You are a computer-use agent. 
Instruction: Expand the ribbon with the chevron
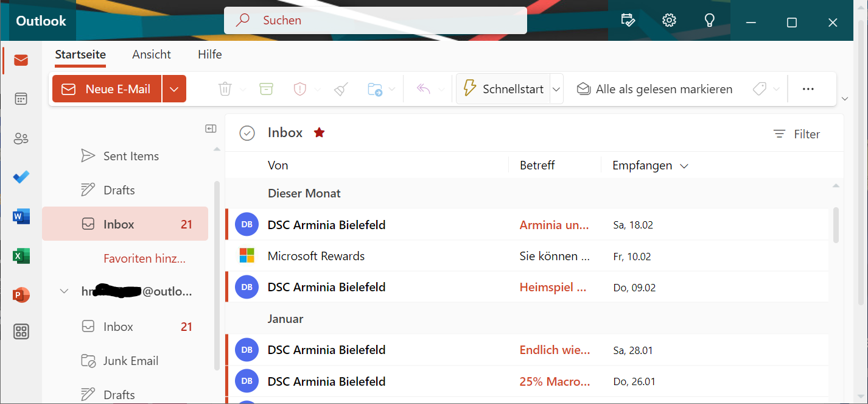[x=844, y=99]
